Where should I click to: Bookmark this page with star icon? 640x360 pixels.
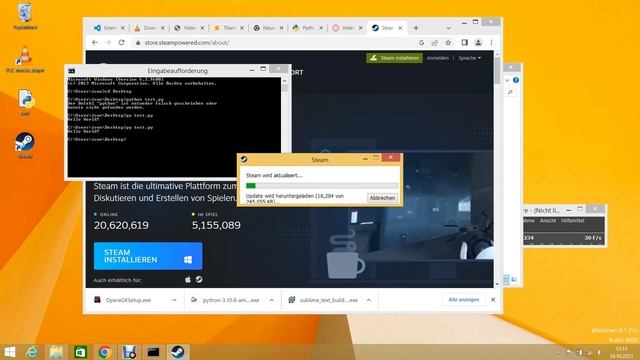(448, 42)
